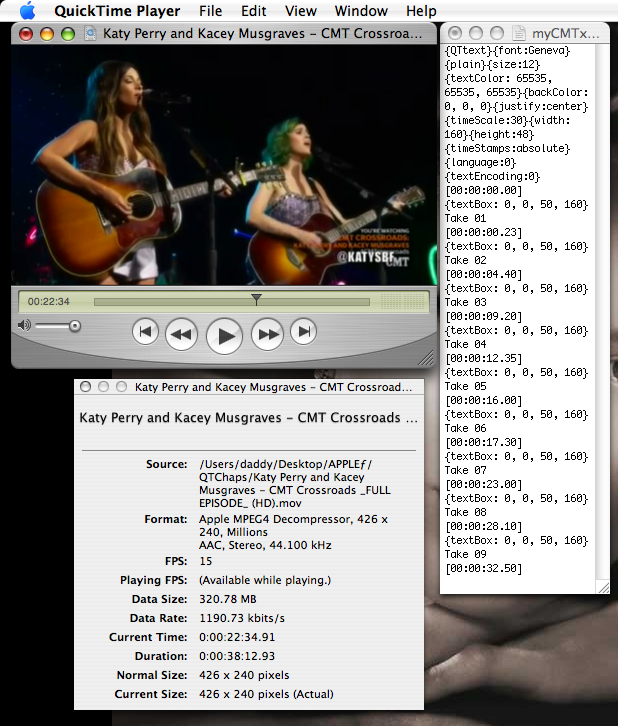Click the movie window resize grip
Viewport: 618px width, 726px height.
(x=425, y=358)
